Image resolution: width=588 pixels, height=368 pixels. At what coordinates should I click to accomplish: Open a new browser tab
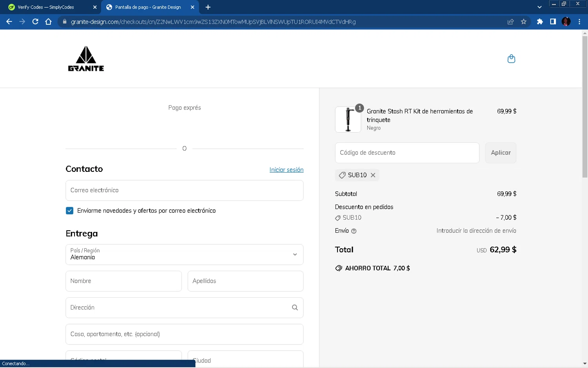tap(208, 7)
